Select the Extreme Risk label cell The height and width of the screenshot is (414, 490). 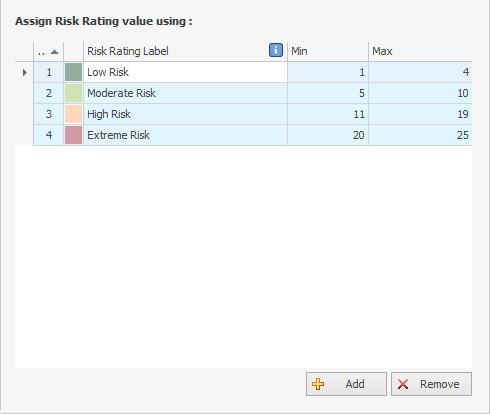(185, 135)
